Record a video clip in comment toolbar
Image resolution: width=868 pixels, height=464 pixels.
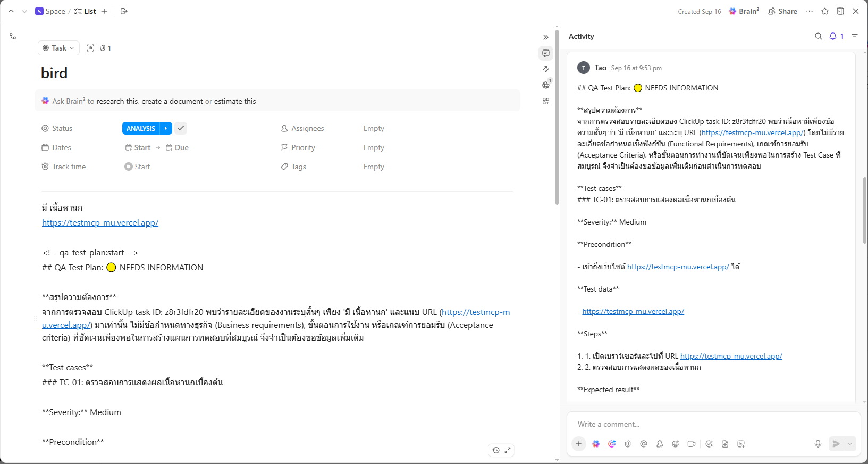click(x=692, y=444)
